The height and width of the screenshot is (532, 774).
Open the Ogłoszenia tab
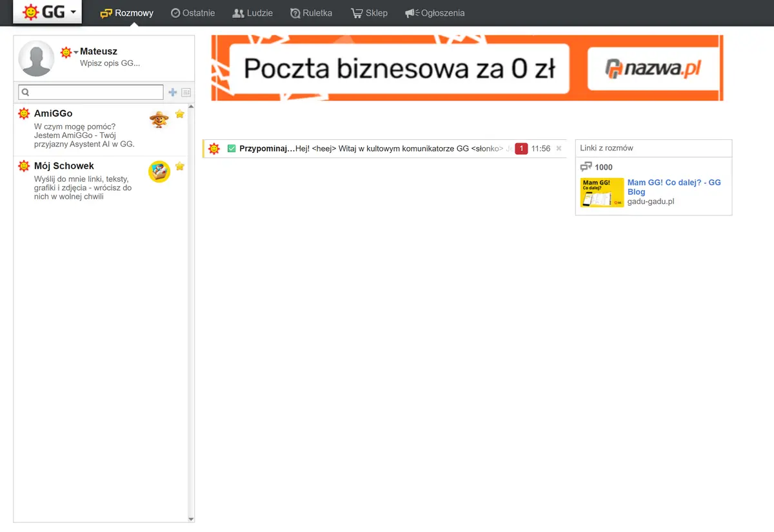point(435,13)
